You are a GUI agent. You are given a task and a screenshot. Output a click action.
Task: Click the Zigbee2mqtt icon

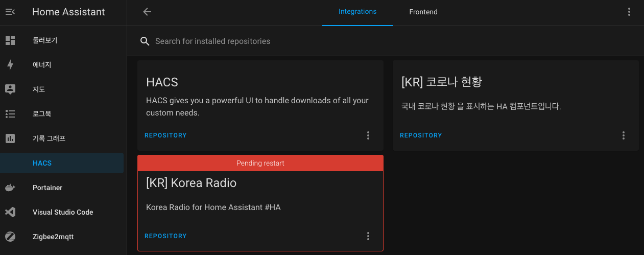10,237
